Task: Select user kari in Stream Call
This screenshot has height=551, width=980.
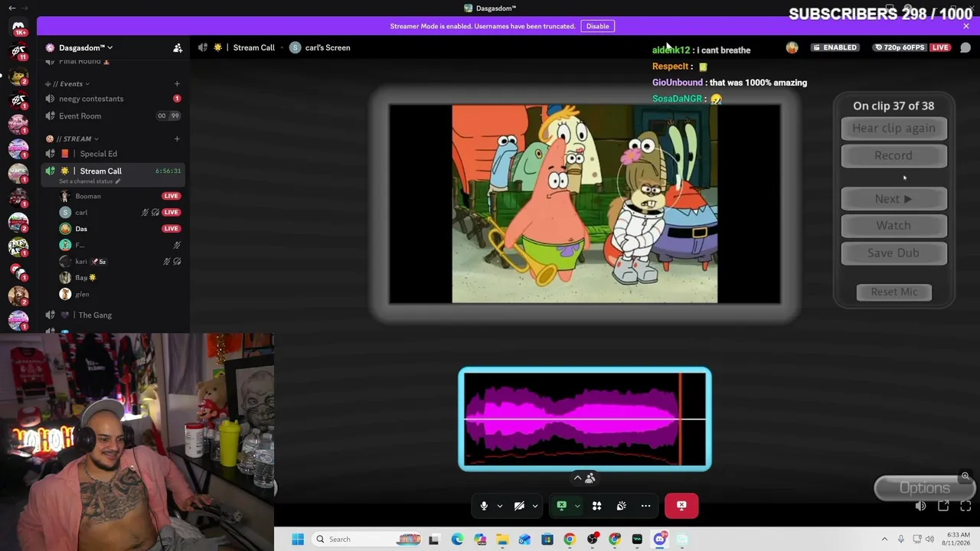Action: 83,262
